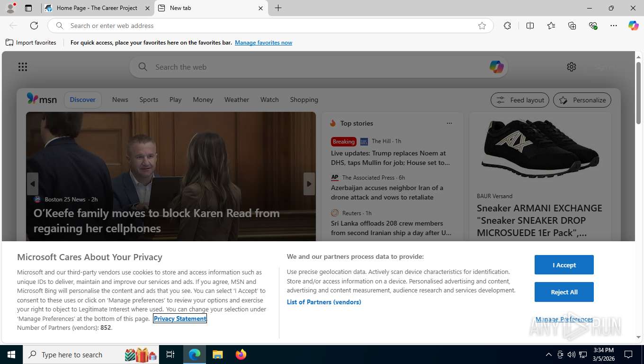Open Firefox taskbar icon
644x364 pixels.
click(x=241, y=355)
